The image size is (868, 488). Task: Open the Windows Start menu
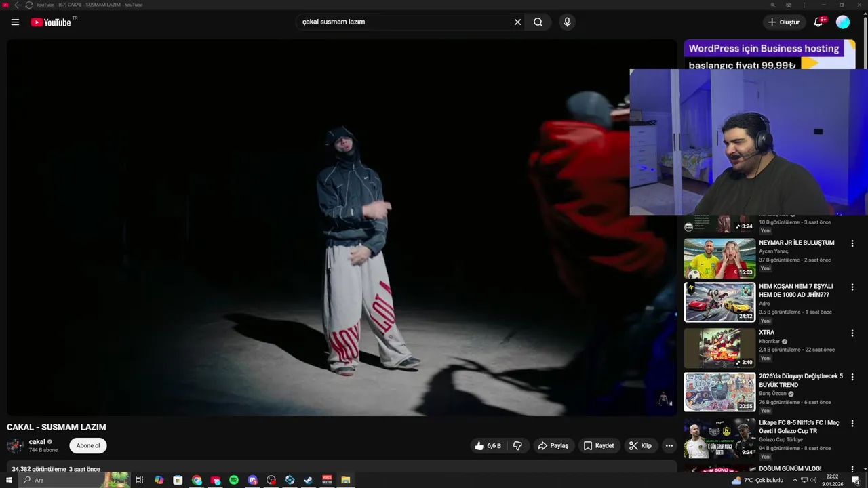9,480
